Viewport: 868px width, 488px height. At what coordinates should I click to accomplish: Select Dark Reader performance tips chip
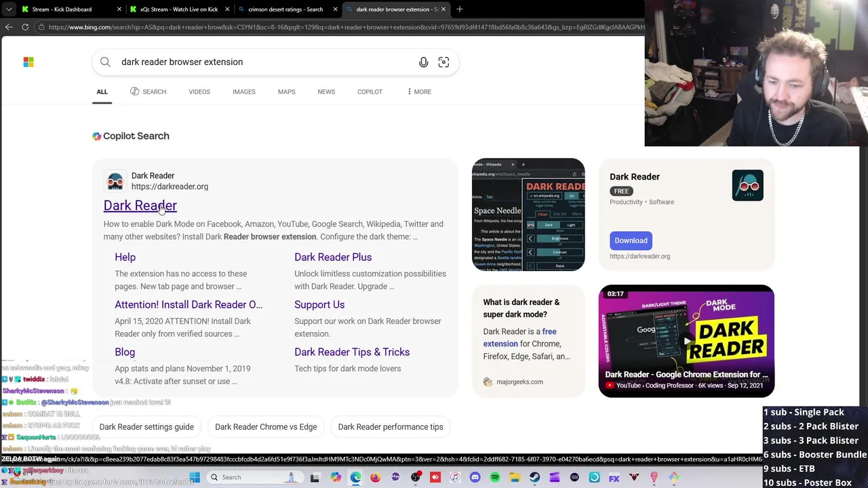(x=391, y=427)
